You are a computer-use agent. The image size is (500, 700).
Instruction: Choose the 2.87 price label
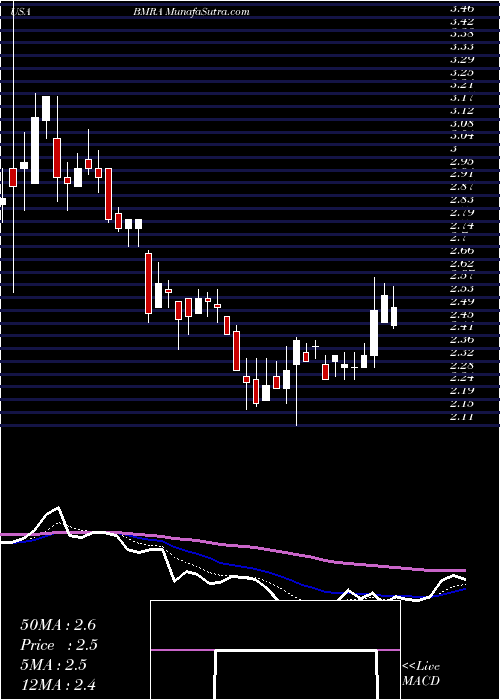[x=461, y=187]
